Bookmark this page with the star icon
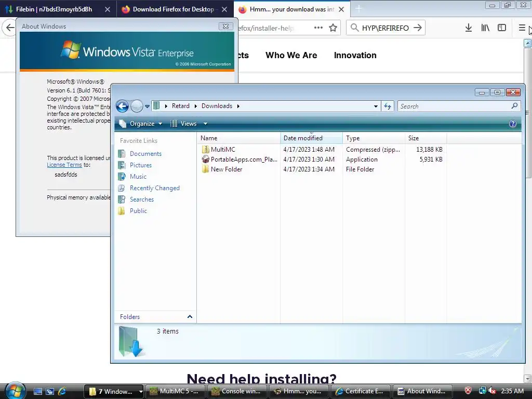 pos(333,28)
